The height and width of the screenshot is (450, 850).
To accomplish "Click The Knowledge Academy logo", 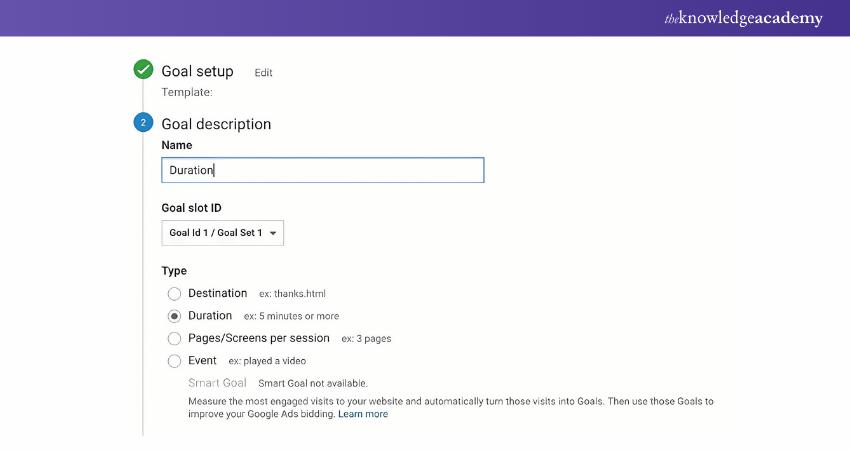I will tap(743, 19).
